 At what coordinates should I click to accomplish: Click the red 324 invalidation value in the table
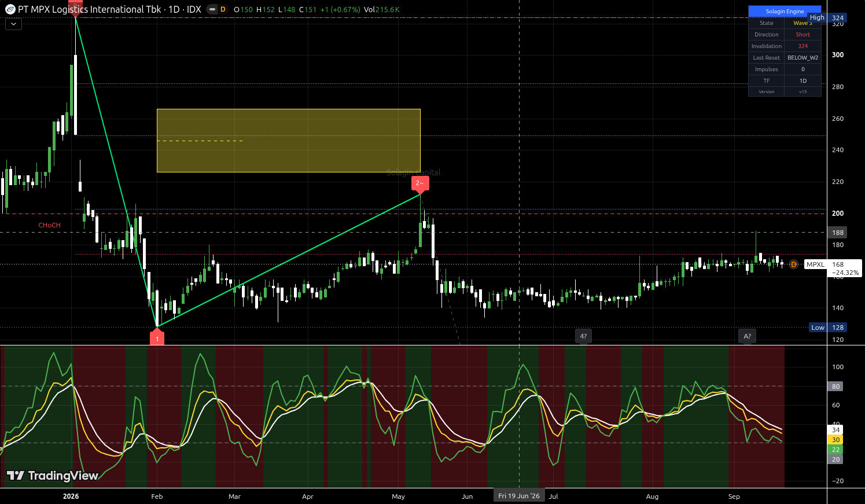tap(803, 46)
